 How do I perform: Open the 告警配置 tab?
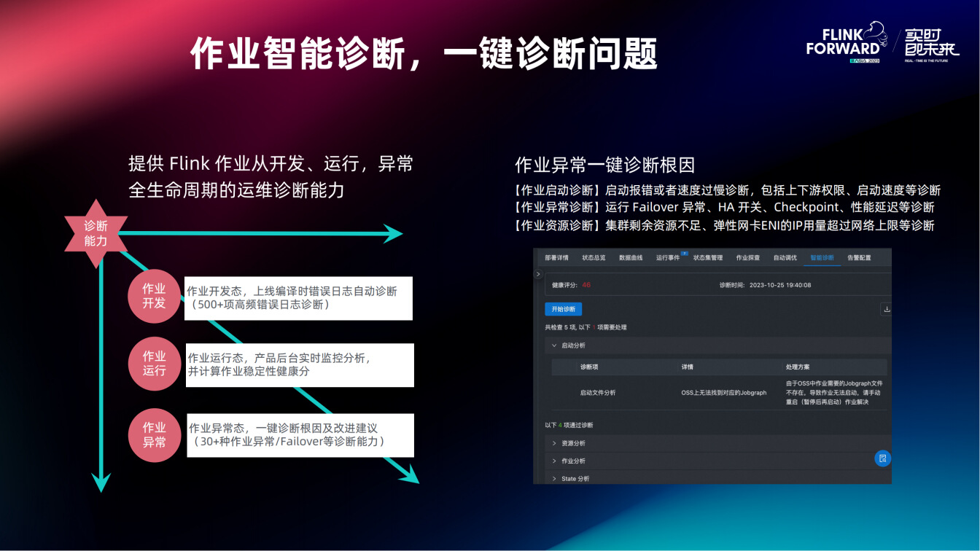pyautogui.click(x=859, y=258)
